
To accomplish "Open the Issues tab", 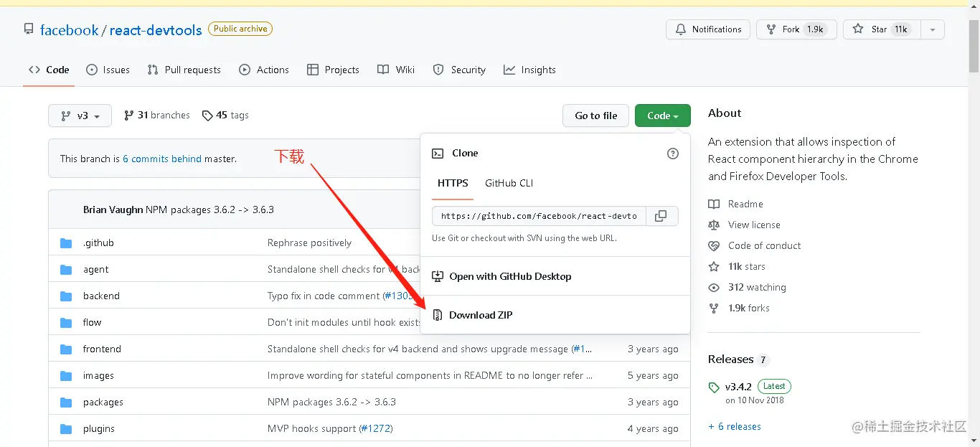I will 108,70.
